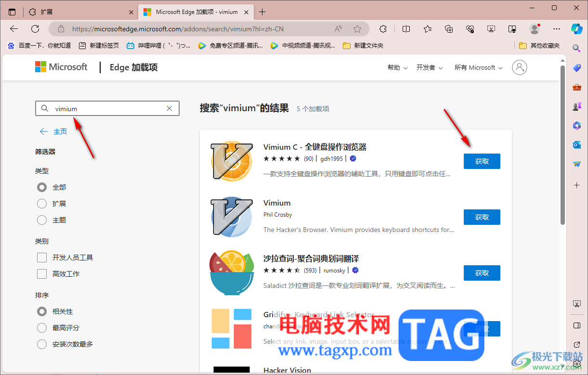Select the Microsoft Edge 加载项 - vimium tab
Screen dimensions: 588x375
196,12
